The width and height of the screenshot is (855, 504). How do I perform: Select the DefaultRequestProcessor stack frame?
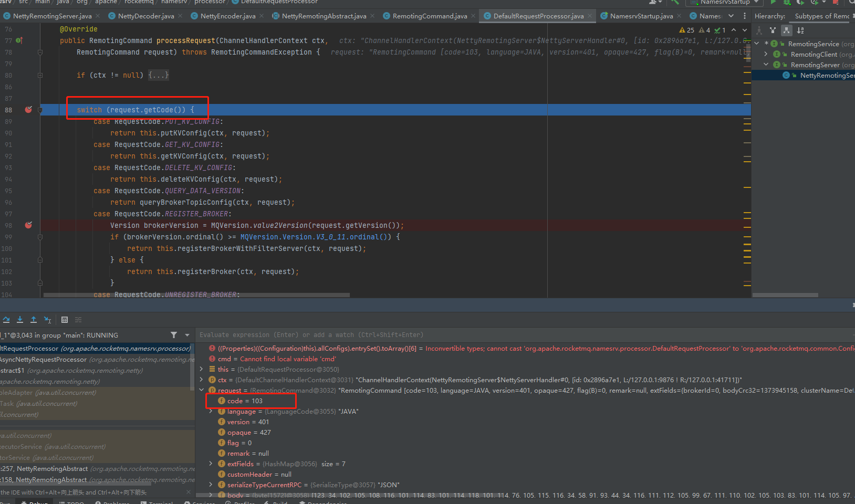(96, 348)
